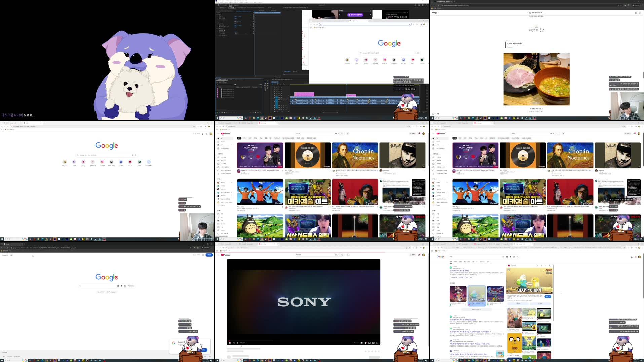Open Google apps grid in search results frame
The width and height of the screenshot is (644, 362).
click(636, 257)
